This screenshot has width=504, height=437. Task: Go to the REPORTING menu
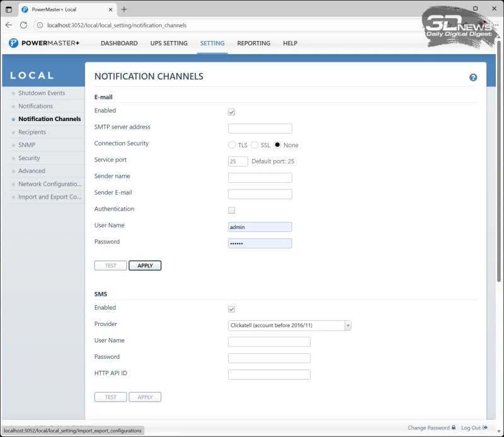pyautogui.click(x=253, y=44)
